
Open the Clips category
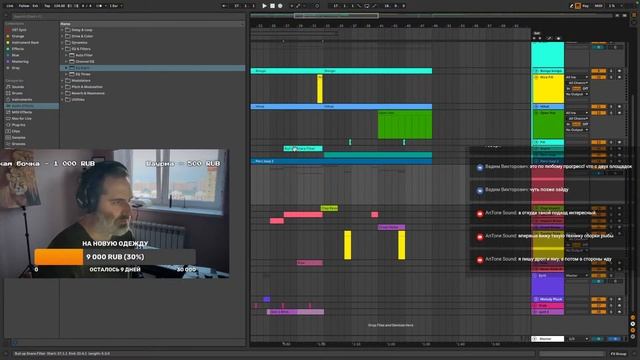(16, 131)
